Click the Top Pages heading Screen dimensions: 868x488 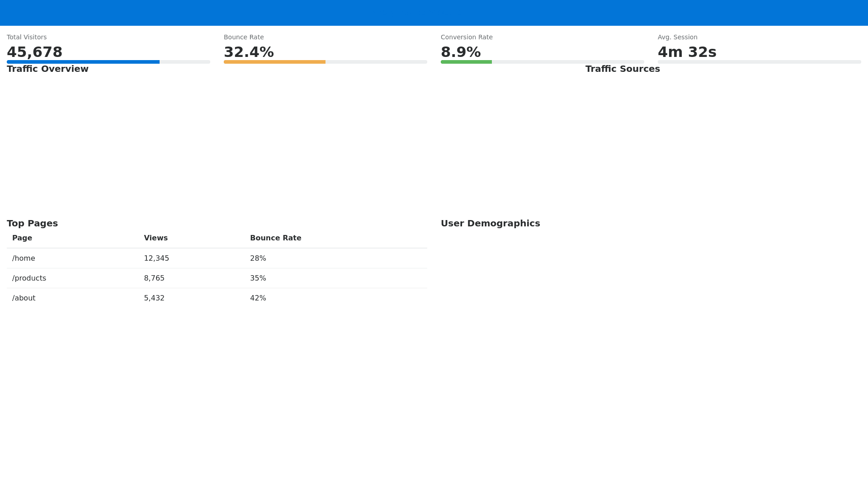pos(32,223)
